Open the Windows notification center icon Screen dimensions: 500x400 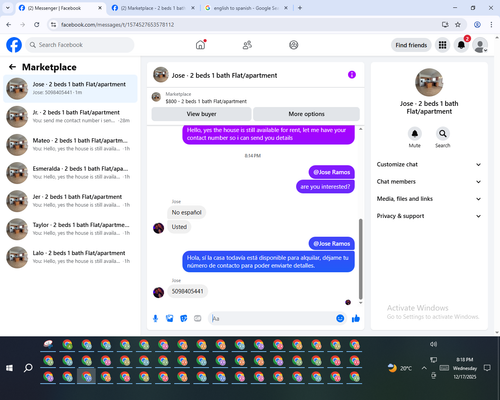tap(487, 368)
